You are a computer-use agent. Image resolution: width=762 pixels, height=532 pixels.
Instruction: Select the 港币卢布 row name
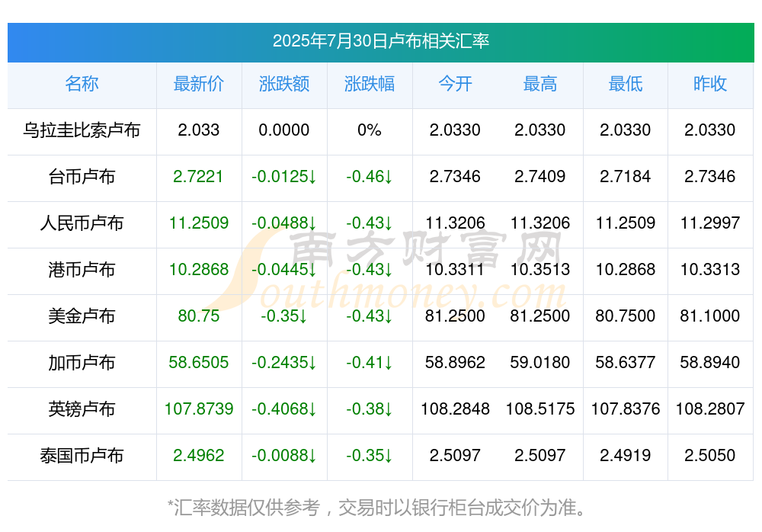82,269
